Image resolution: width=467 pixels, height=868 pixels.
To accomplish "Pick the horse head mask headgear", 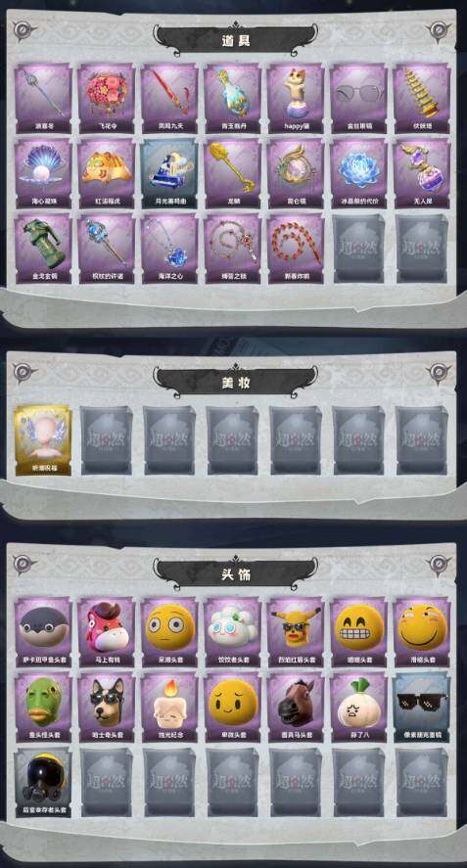I will [296, 708].
